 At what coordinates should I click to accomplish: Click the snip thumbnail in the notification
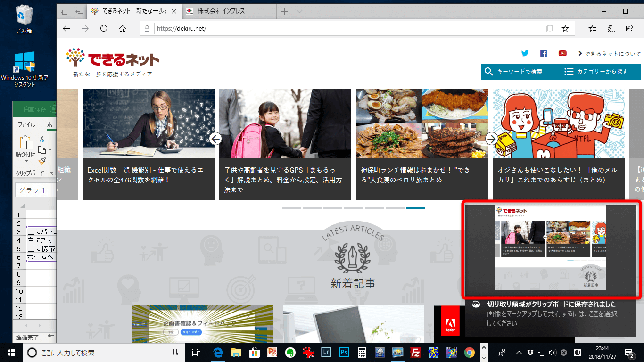pyautogui.click(x=551, y=248)
